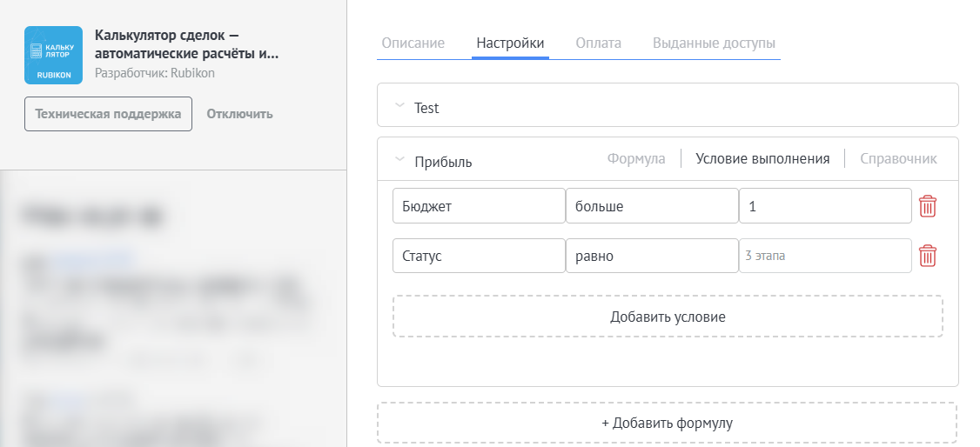This screenshot has height=447, width=980.
Task: Click the value field containing 1
Action: (x=825, y=206)
